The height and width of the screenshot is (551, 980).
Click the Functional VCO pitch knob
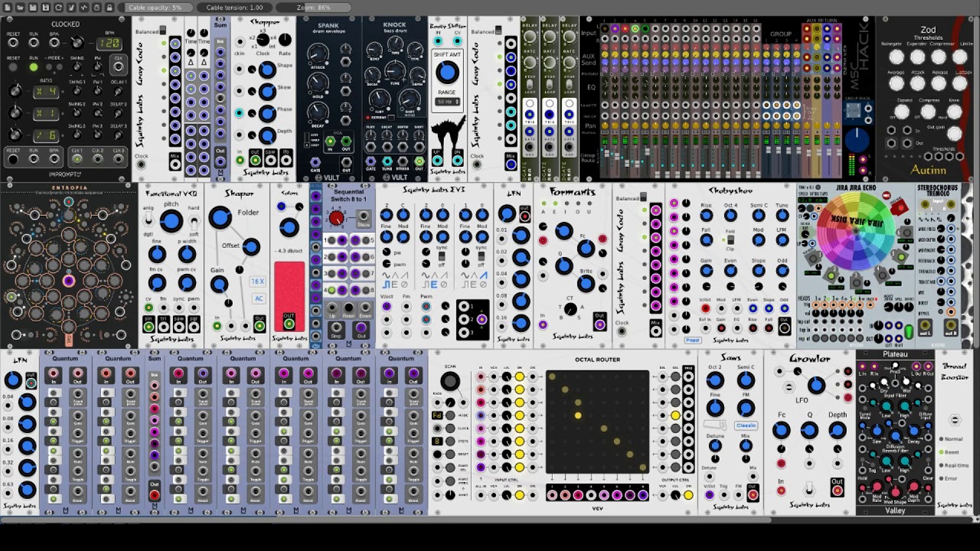tap(171, 221)
